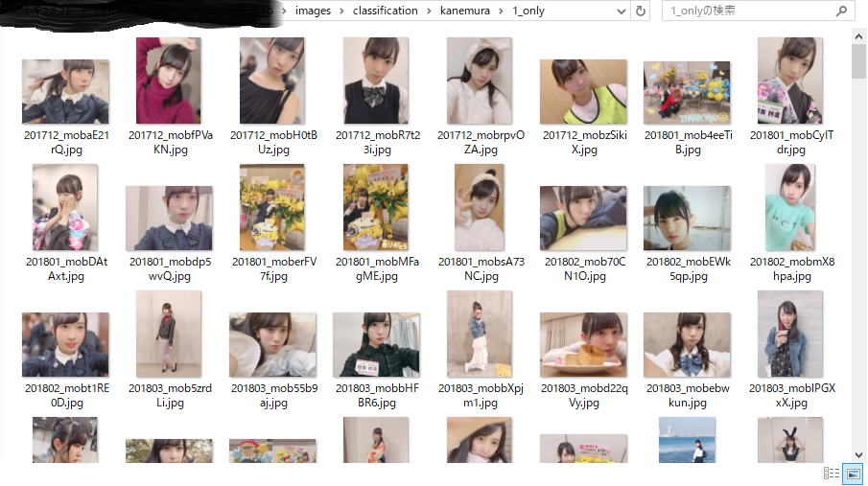This screenshot has width=868, height=486.
Task: Click filename text 201801_mobCyITdr.jpg
Action: coord(791,142)
